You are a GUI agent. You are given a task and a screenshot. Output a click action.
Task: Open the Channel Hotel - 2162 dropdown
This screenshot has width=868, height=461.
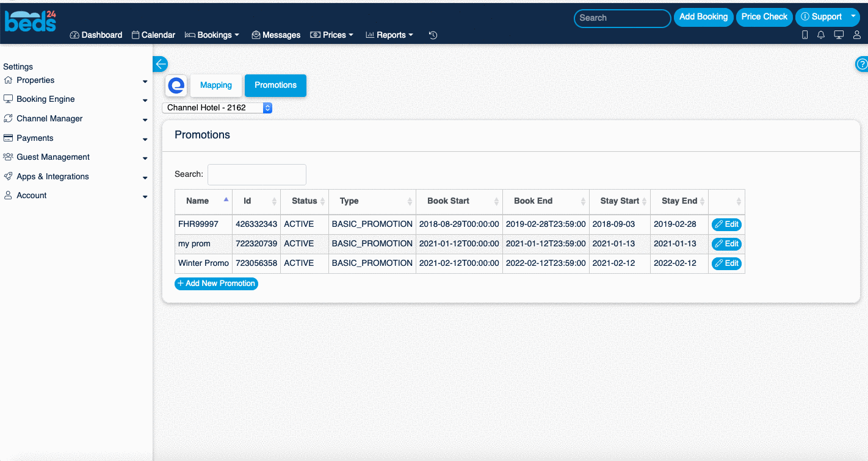[217, 108]
